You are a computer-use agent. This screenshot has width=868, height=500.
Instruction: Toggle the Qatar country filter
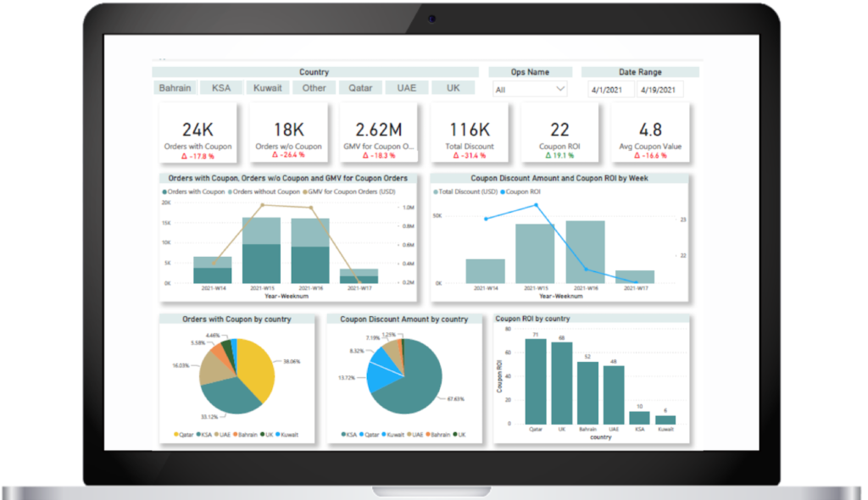pos(360,88)
